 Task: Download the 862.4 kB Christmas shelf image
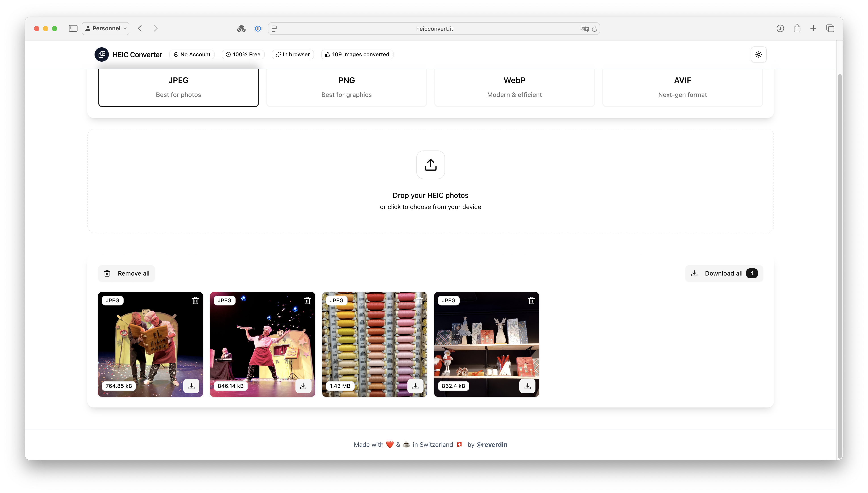(527, 386)
